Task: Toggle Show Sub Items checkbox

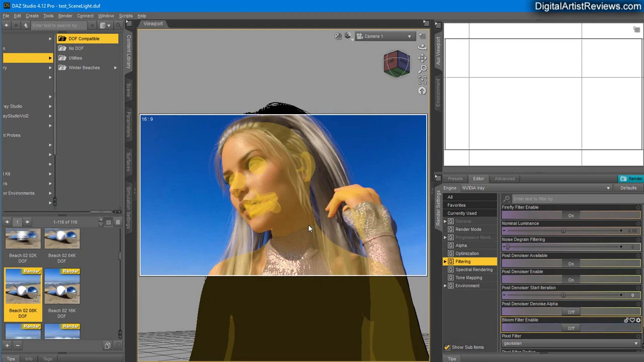Action: pos(447,347)
